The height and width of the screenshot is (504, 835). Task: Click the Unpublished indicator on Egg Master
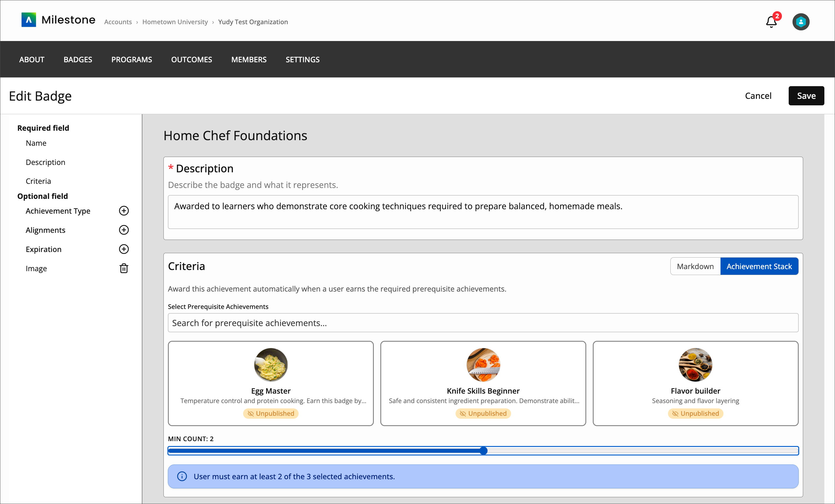[271, 413]
